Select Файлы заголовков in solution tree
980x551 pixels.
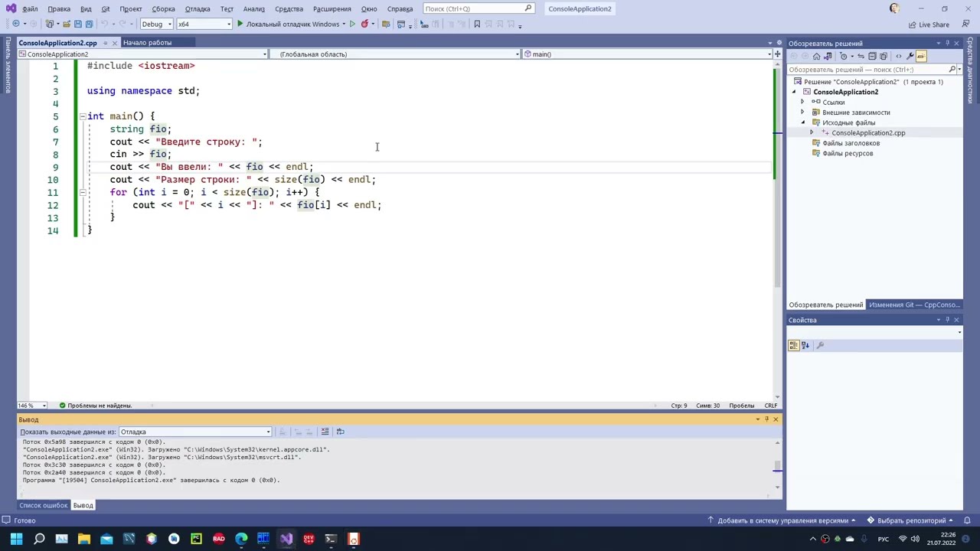click(x=851, y=143)
